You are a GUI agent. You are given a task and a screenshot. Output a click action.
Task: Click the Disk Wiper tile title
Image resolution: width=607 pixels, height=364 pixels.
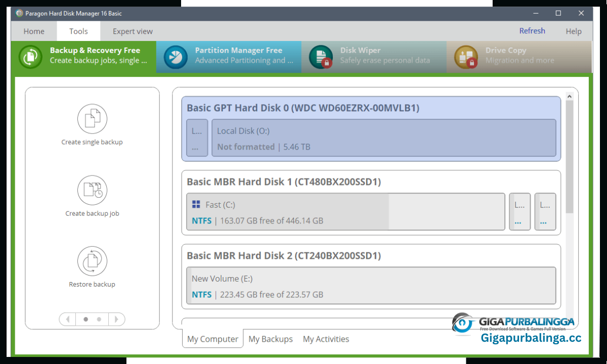pyautogui.click(x=360, y=50)
